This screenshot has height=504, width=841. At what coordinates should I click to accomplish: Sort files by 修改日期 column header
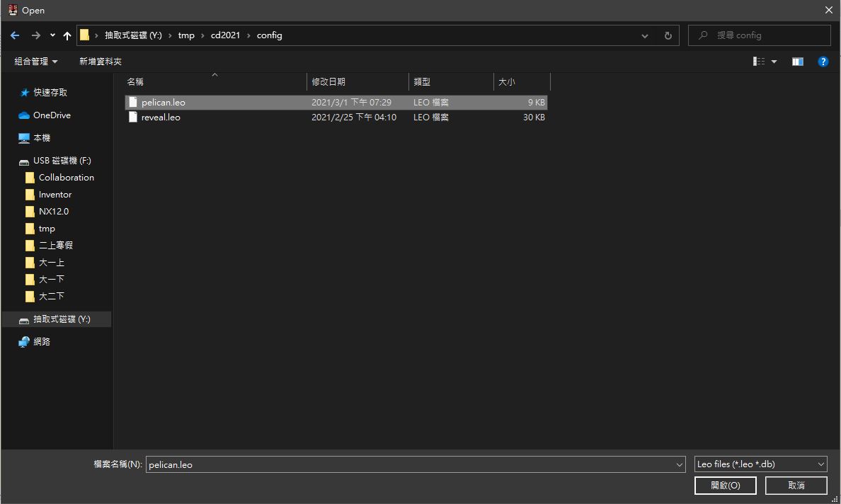[x=328, y=82]
